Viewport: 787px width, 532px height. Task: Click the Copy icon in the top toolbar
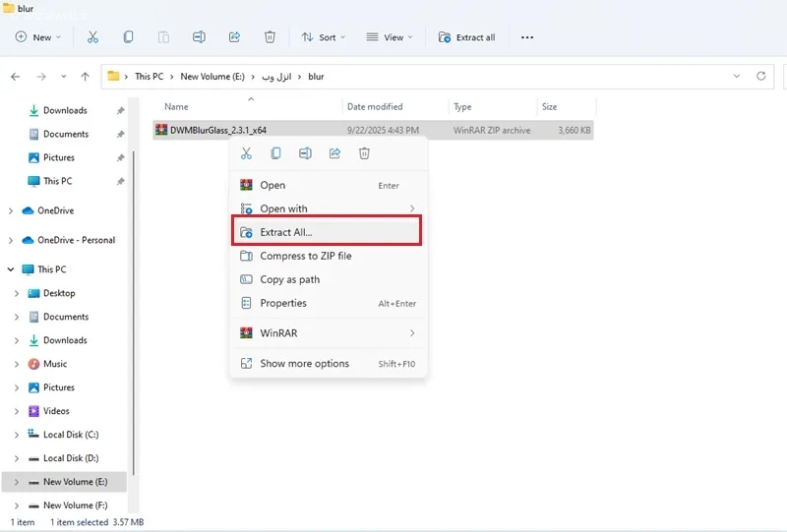click(129, 37)
